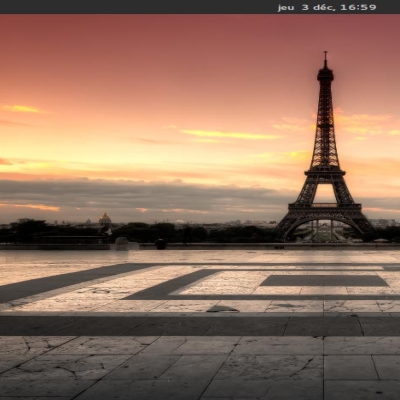Image resolution: width=400 pixels, height=400 pixels.
Task: Open the clock showing jeu 3 déc, 16:59
Action: 327,7
